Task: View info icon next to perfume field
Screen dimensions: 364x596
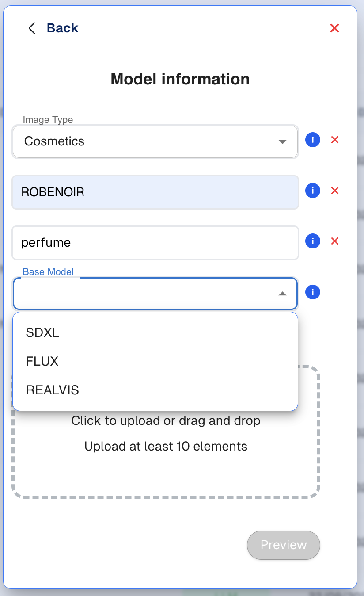Action: pyautogui.click(x=313, y=241)
